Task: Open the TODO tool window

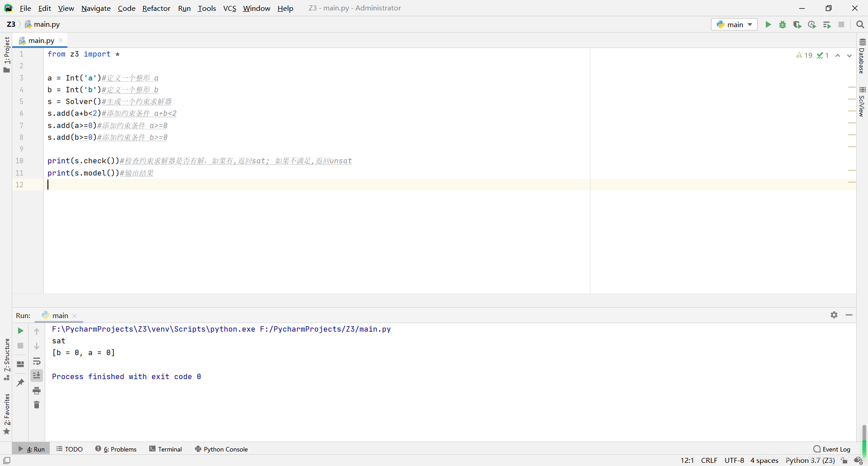Action: [x=70, y=449]
